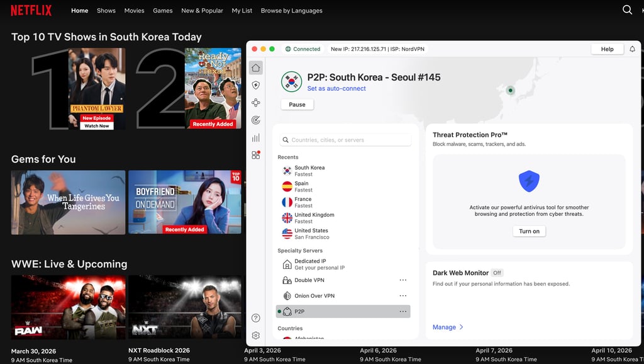The image size is (644, 364).
Task: Click the South Korea flag in Recents
Action: [287, 171]
